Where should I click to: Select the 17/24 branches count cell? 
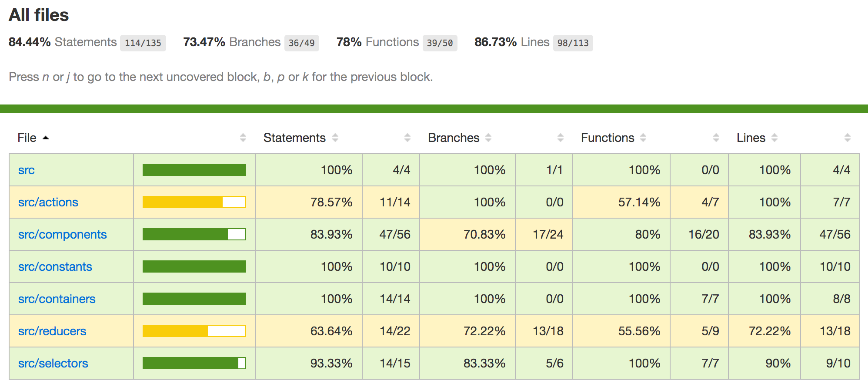point(544,234)
